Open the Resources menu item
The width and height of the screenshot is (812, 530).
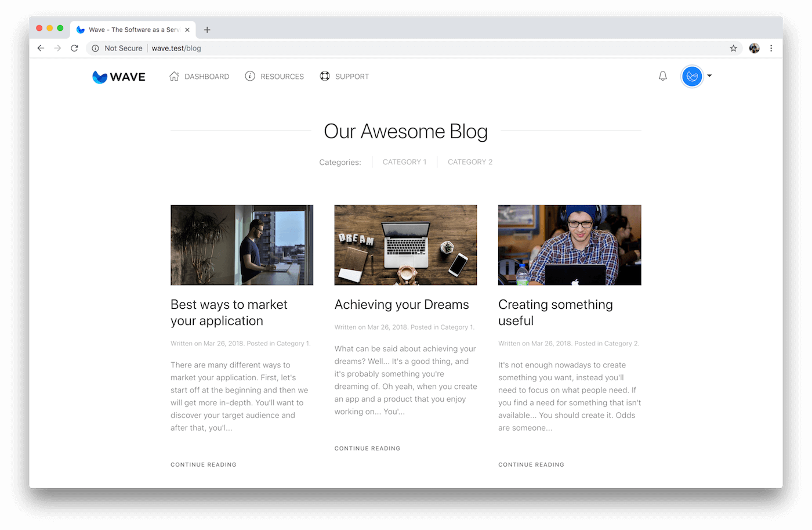tap(274, 77)
